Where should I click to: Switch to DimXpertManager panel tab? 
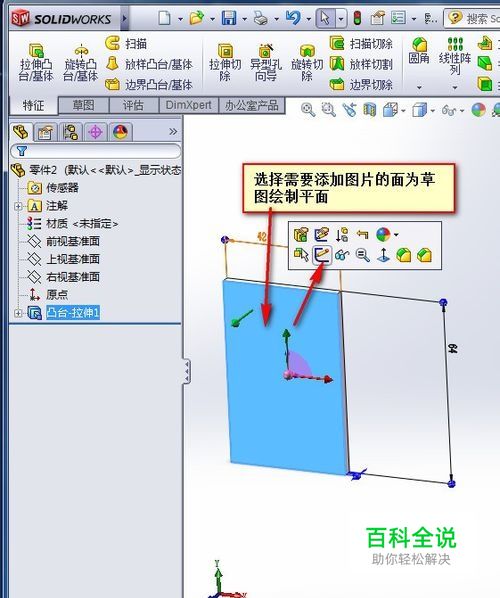[x=95, y=132]
